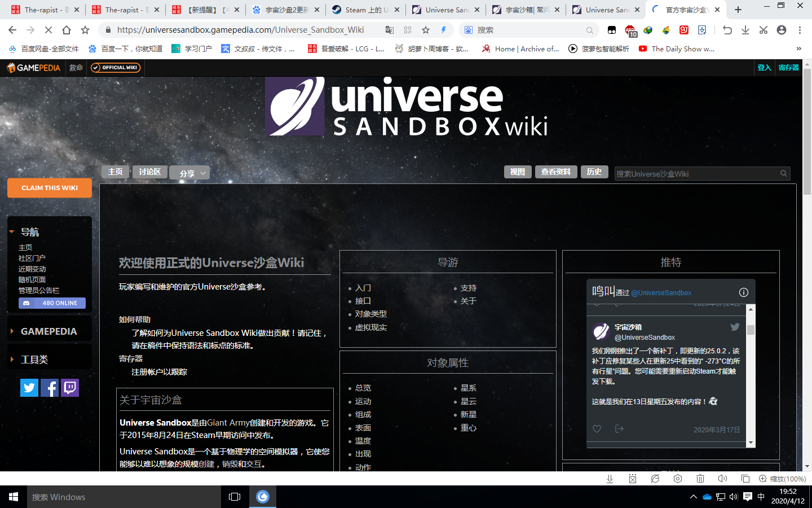
Task: Mute page sound from status bar speaker
Action: (723, 479)
